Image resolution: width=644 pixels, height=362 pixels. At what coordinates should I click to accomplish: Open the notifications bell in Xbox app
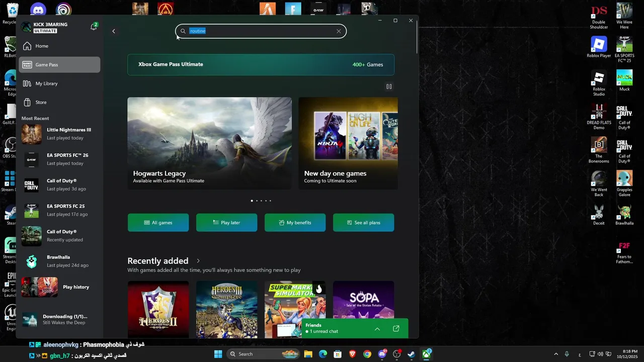pyautogui.click(x=93, y=27)
